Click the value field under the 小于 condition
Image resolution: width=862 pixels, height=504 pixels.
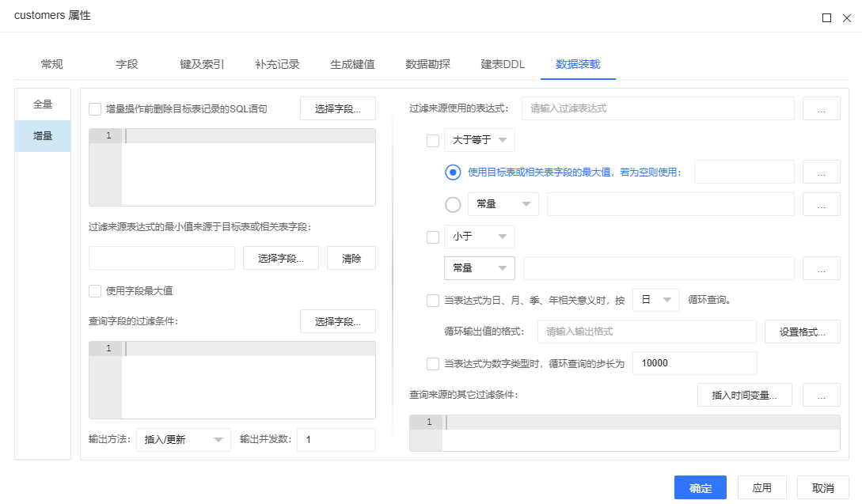click(659, 268)
